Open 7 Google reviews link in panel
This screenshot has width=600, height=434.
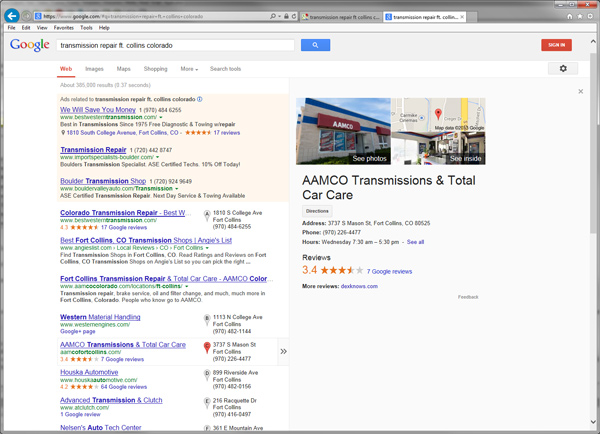point(389,271)
